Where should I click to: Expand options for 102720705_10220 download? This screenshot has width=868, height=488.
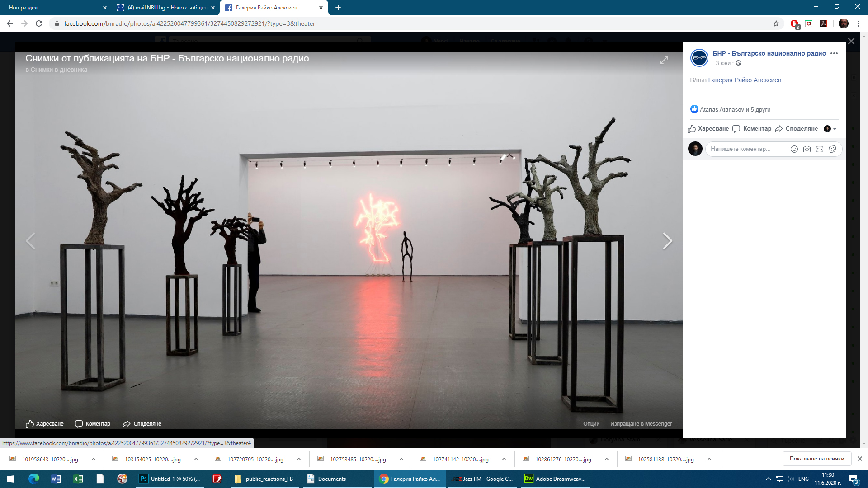[299, 459]
